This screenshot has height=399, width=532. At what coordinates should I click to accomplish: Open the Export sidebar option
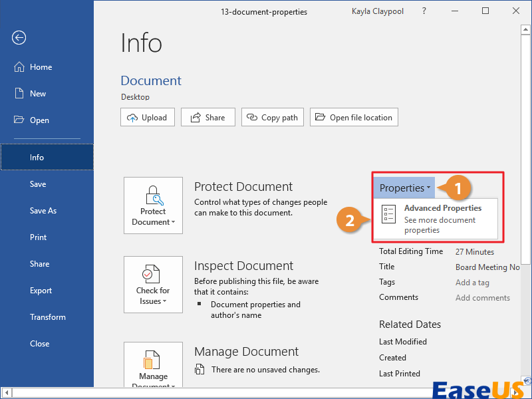[x=41, y=291]
